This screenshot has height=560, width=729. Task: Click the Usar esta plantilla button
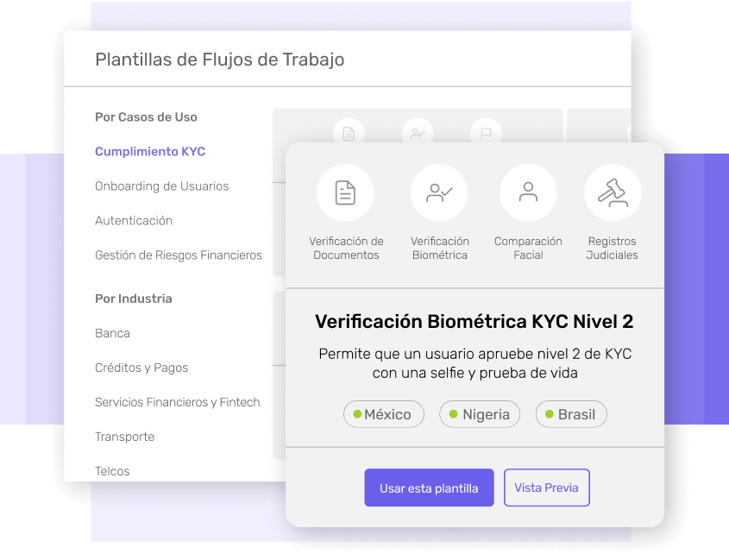pyautogui.click(x=429, y=488)
